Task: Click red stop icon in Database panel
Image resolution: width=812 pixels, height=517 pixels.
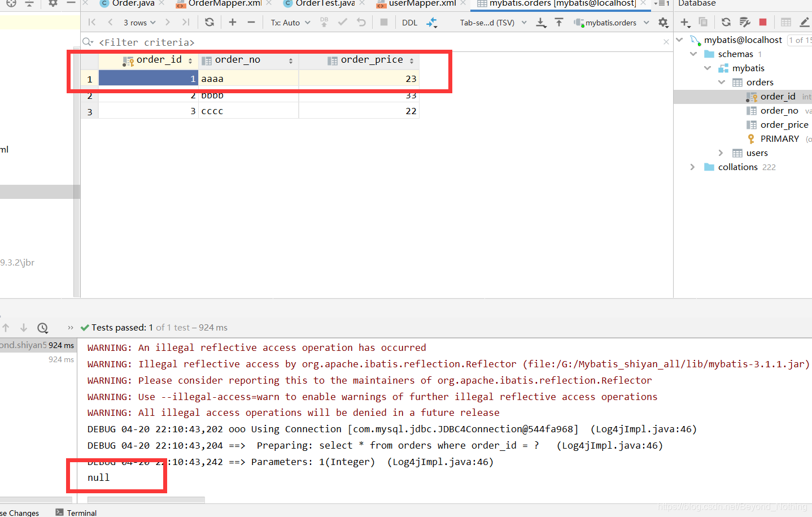Action: coord(763,22)
